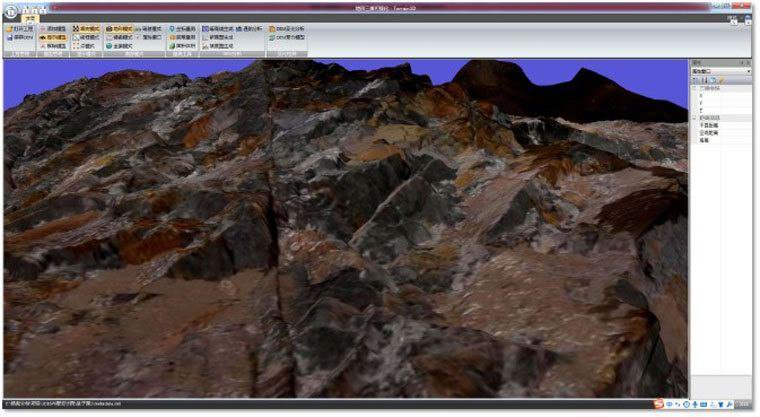The image size is (760, 417).
Task: Click 打开工程 open project folder button
Action: coord(19,29)
